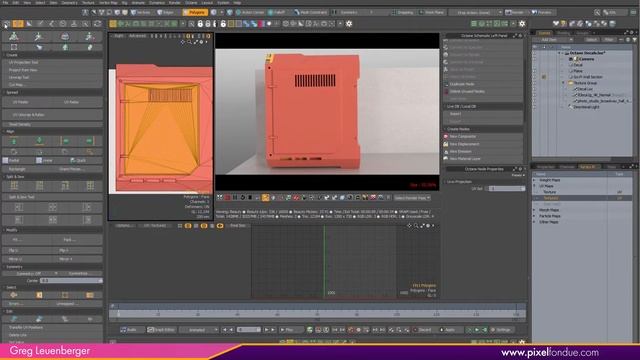The image size is (640, 360).
Task: Click the Split & Sew Tool button
Action: (52, 197)
